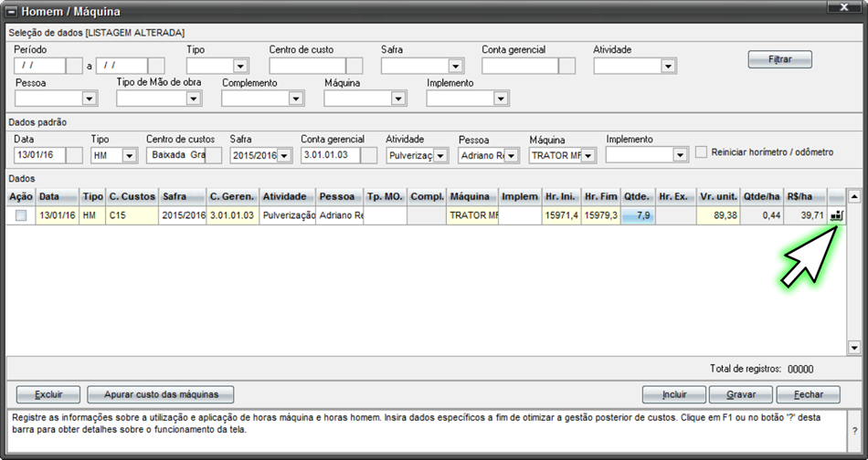
Task: Open the Complemento filter dropdown
Action: (x=296, y=99)
